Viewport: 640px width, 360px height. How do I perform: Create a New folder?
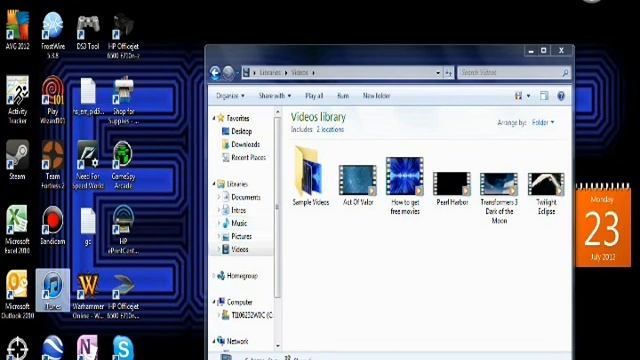click(376, 96)
